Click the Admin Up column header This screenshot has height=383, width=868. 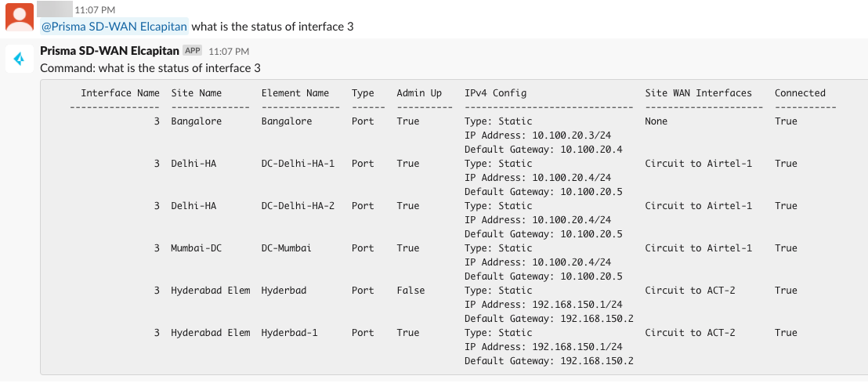(419, 93)
